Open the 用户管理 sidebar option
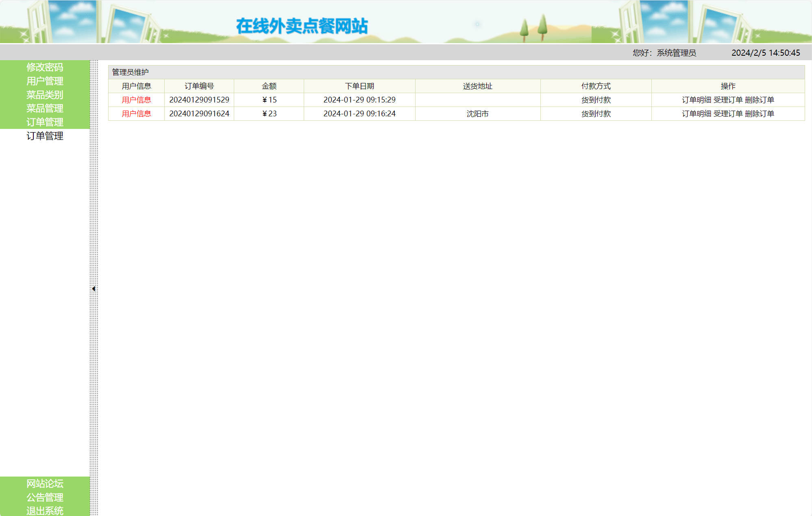 click(x=45, y=81)
